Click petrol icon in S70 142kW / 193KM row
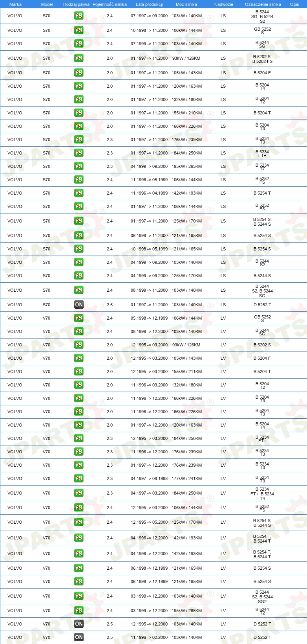The height and width of the screenshot is (644, 307). pyautogui.click(x=79, y=193)
